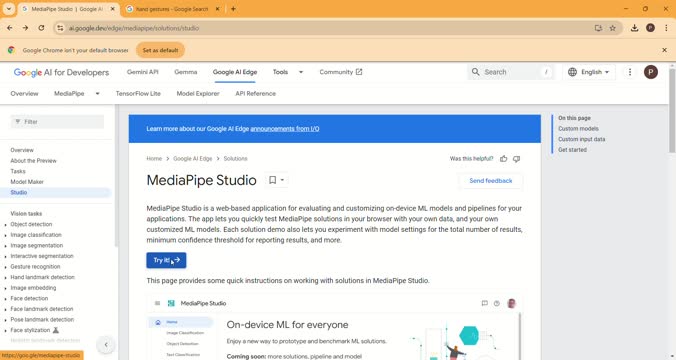Expand the Tools dropdown menu
Viewport: 676px width, 360px height.
pos(301,72)
